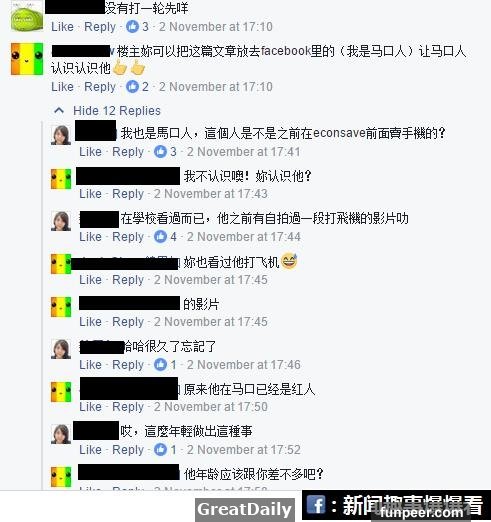Screen dimensions: 491x522
Task: Click the Hide 12 Replies link
Action: click(117, 110)
